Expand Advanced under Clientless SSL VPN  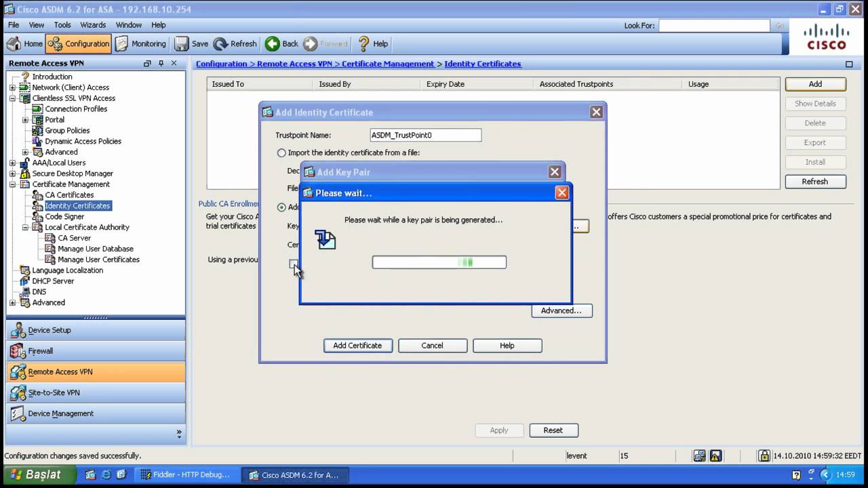25,152
